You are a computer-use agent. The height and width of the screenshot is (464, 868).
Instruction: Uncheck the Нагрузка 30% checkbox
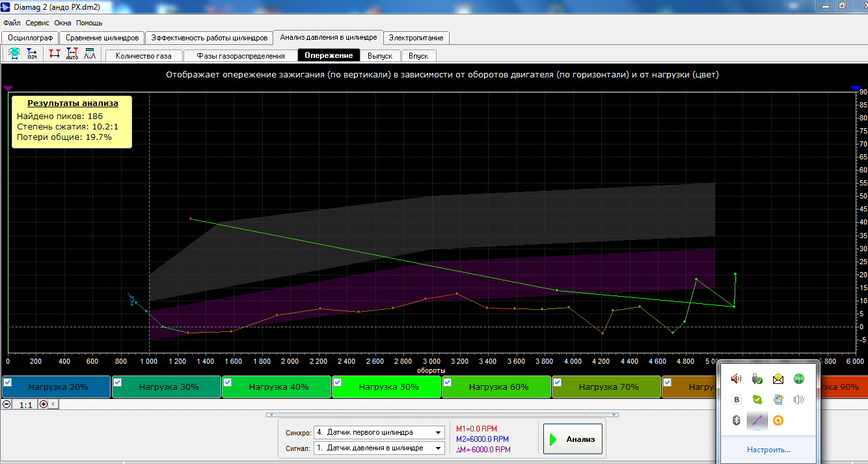[x=118, y=383]
